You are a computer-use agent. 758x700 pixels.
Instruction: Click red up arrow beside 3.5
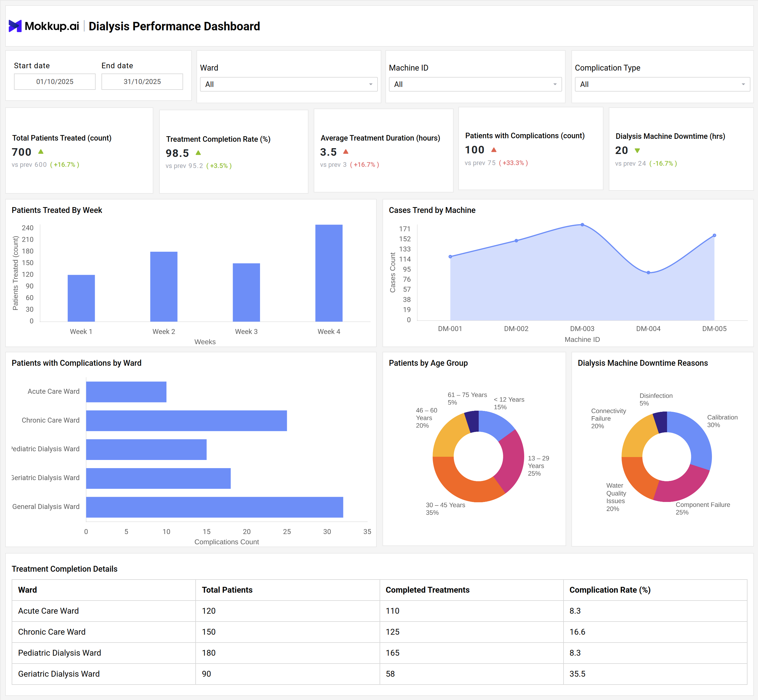coord(346,151)
